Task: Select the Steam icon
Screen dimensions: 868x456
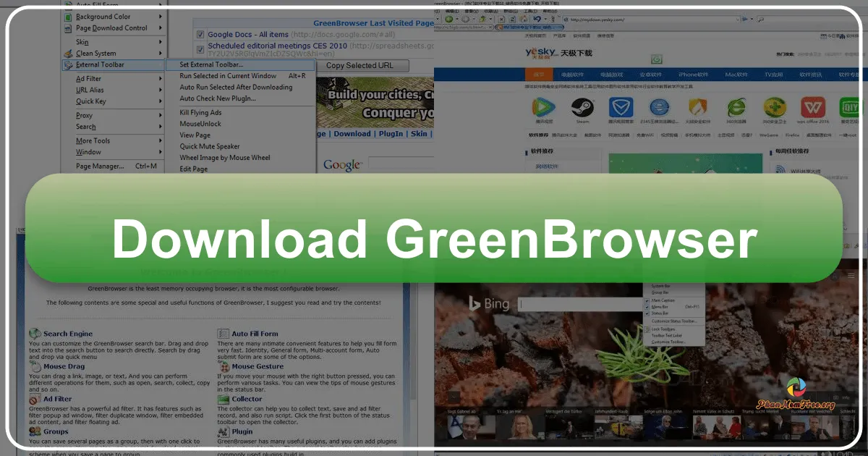Action: pyautogui.click(x=583, y=107)
